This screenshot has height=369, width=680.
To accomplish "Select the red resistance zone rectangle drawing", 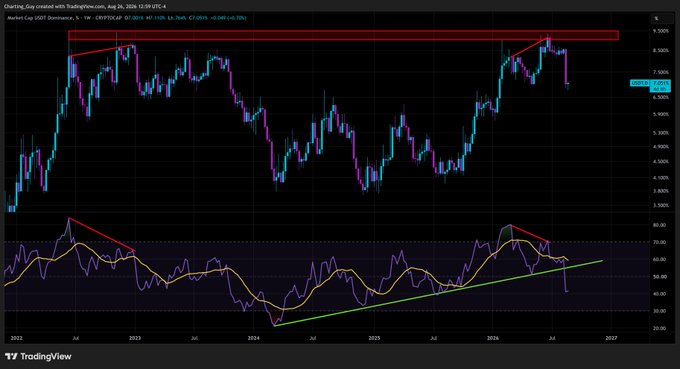I will 343,35.
